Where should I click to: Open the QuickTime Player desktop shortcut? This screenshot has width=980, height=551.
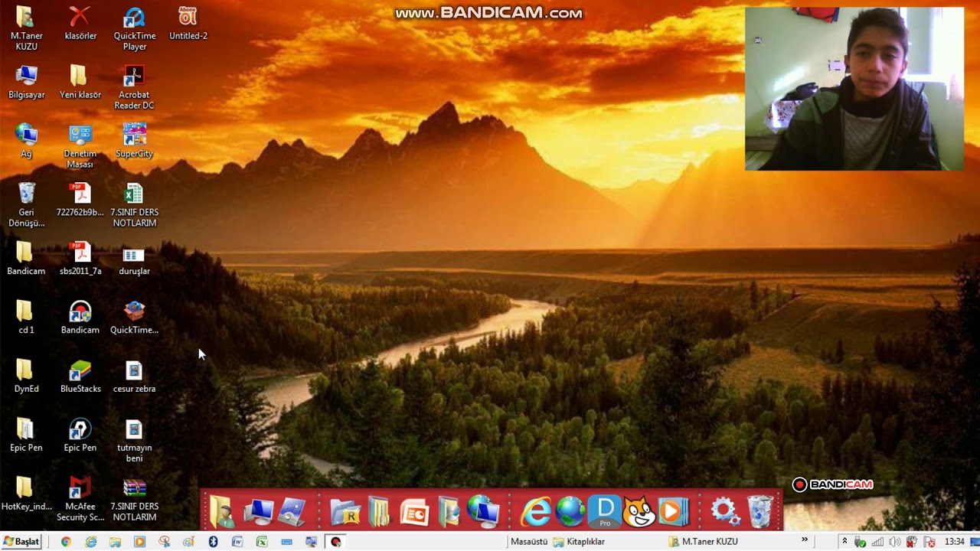click(x=134, y=29)
